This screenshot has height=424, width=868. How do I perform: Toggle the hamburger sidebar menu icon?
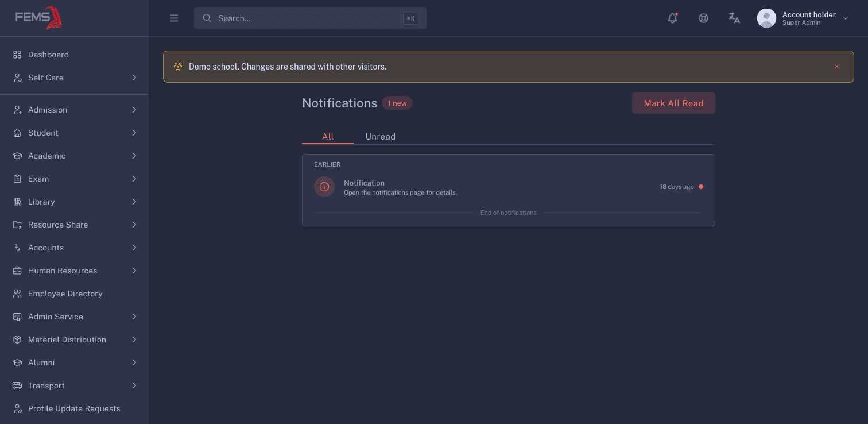point(174,18)
